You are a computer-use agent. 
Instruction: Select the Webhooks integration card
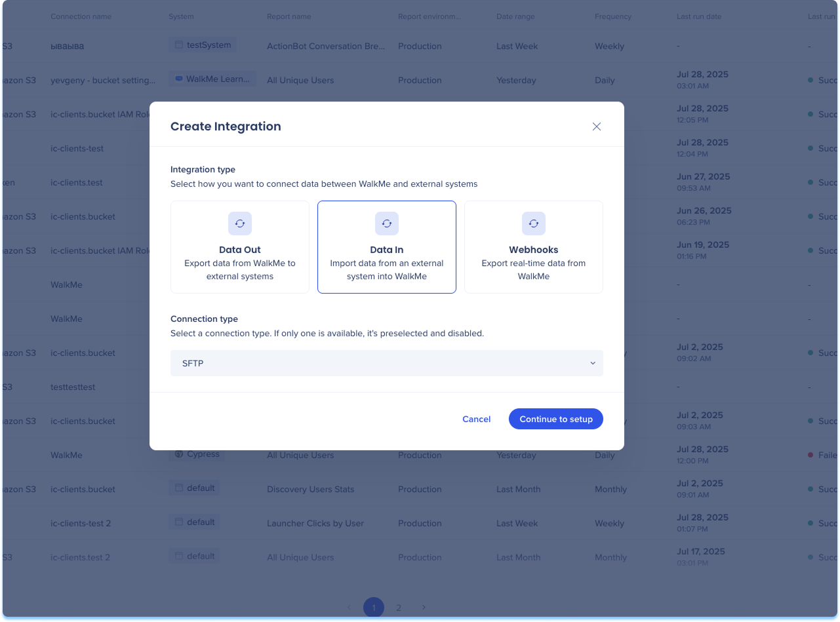[534, 247]
